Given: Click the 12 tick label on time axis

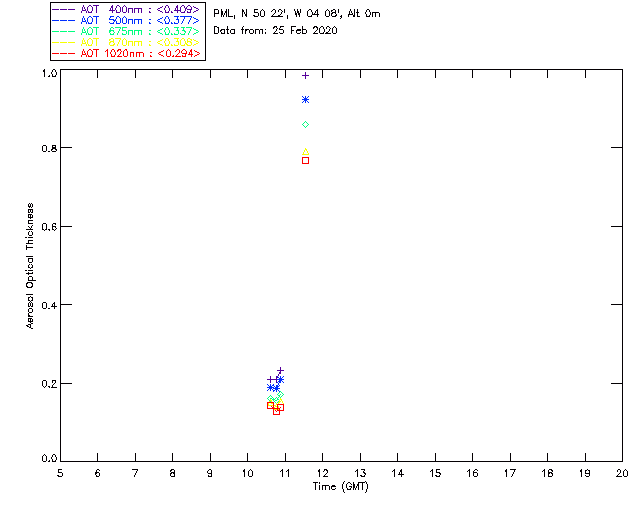Looking at the screenshot, I should pos(322,473).
